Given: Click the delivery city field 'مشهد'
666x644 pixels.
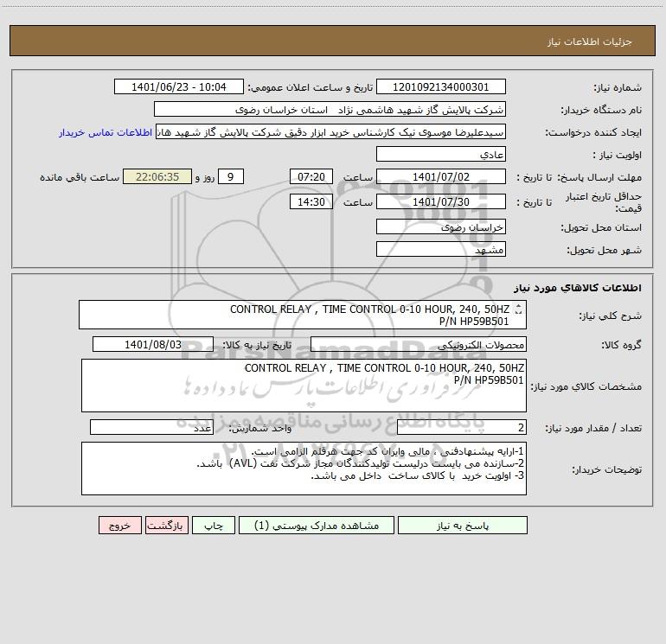Looking at the screenshot, I should (441, 249).
